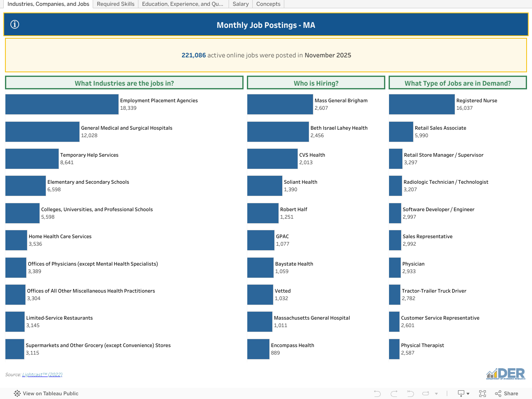This screenshot has height=399, width=532.
Task: Click the 'November 2025' month text
Action: point(328,55)
